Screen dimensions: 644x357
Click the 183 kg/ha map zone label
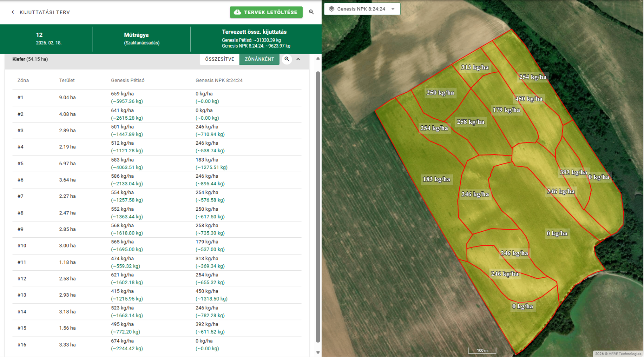pos(436,179)
